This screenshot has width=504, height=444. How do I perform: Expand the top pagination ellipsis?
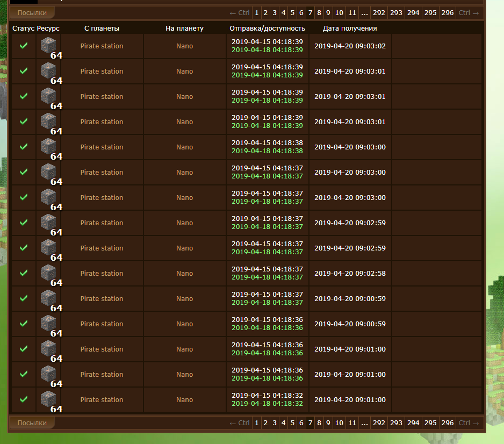pyautogui.click(x=365, y=12)
